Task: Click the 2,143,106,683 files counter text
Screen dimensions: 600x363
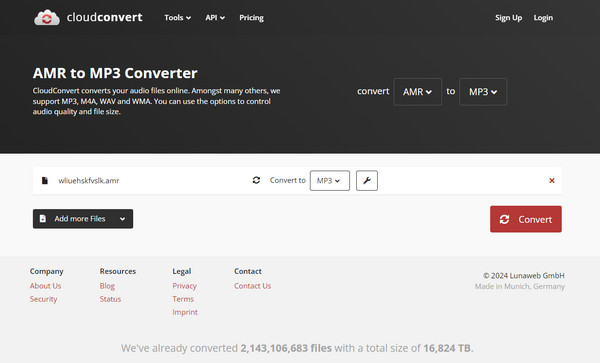Action: click(286, 348)
